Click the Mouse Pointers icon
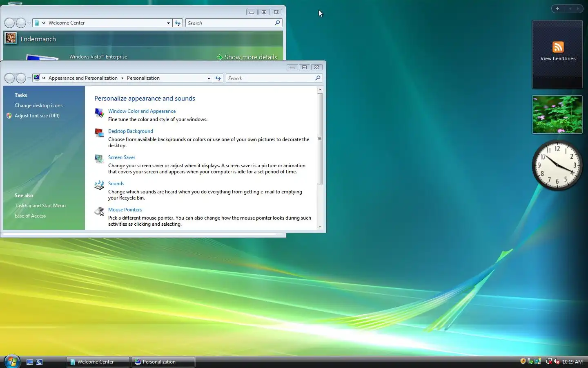 pos(99,211)
